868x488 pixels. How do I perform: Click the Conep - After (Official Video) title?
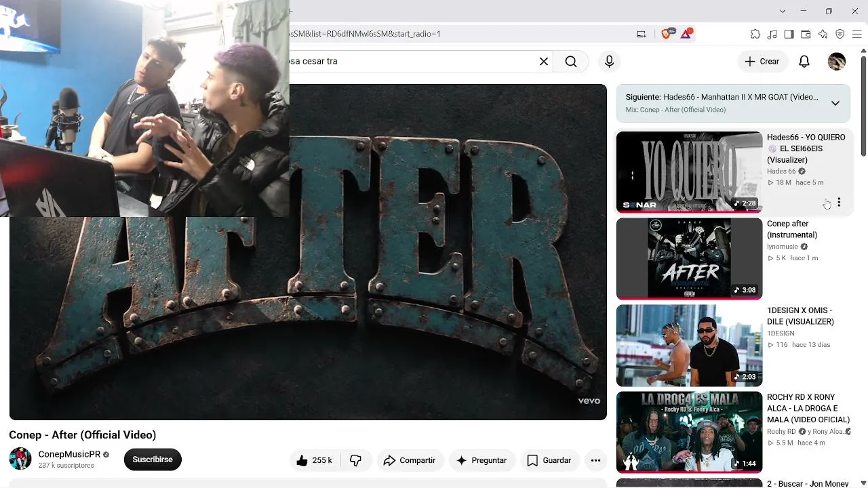(x=83, y=435)
